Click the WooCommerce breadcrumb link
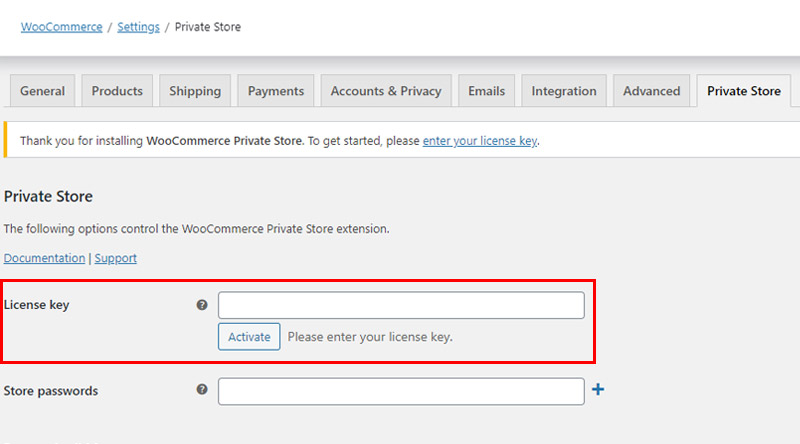This screenshot has width=800, height=444. [x=61, y=27]
